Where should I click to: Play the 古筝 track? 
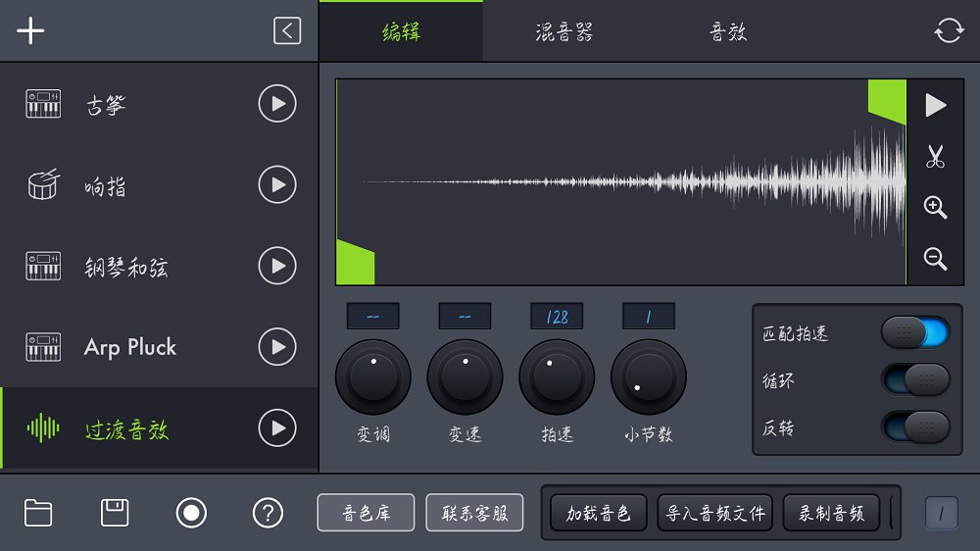point(277,104)
